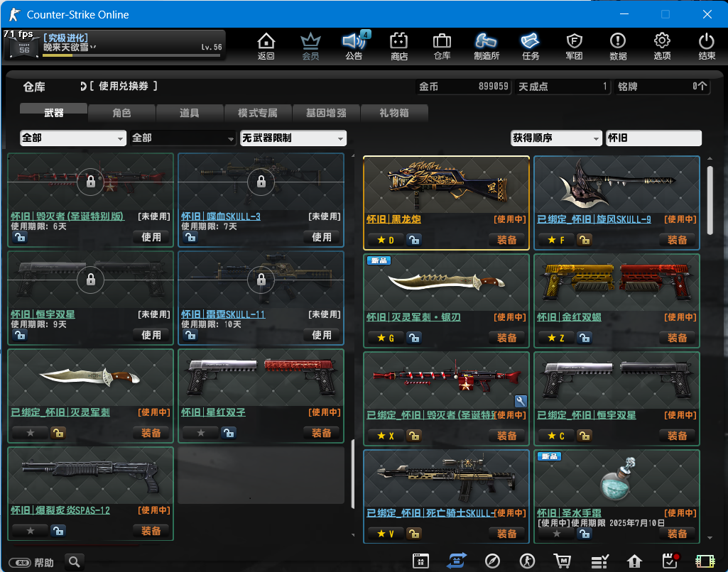Click the 结束 power icon
728x572 pixels.
point(707,46)
